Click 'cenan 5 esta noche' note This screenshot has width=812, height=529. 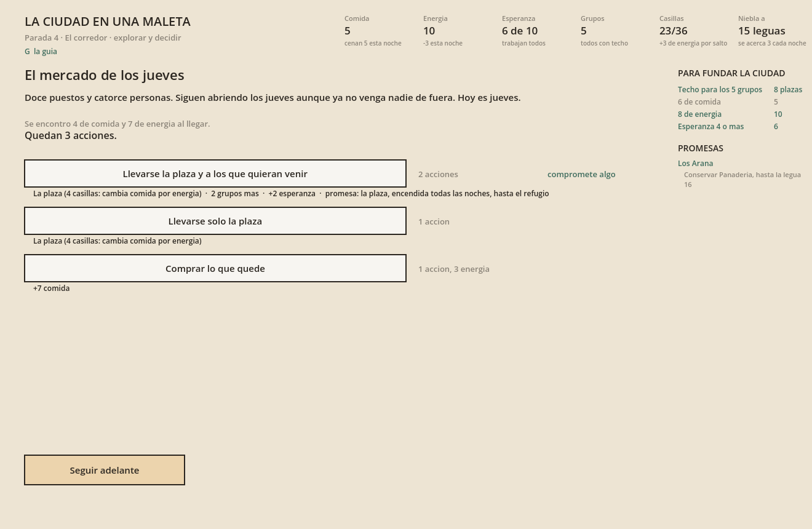coord(373,44)
